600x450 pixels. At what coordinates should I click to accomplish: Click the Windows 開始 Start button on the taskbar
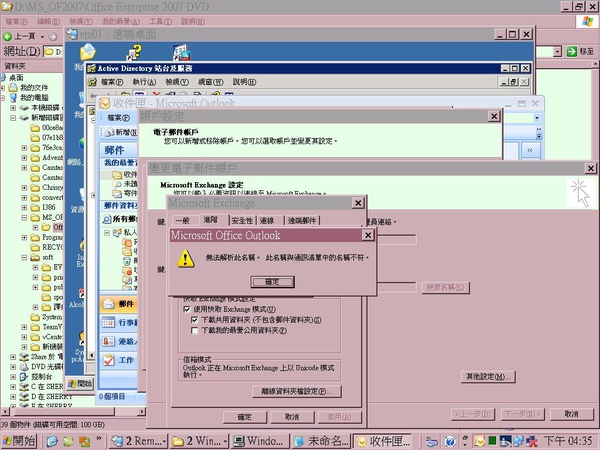(19, 441)
